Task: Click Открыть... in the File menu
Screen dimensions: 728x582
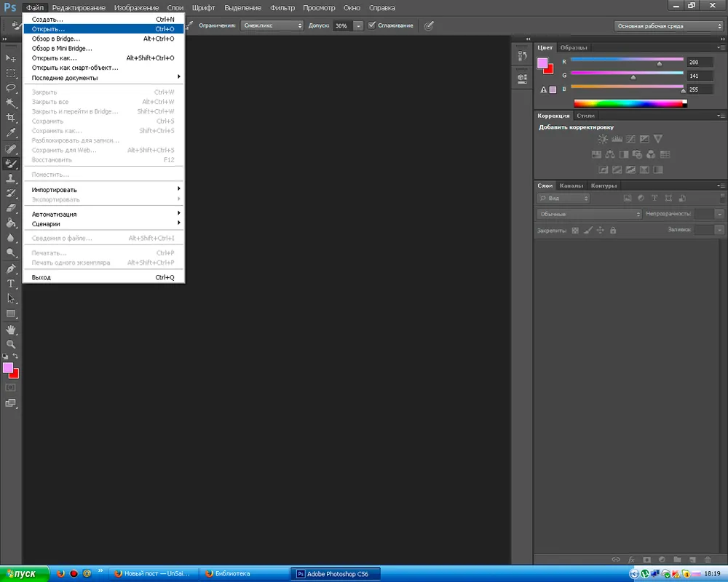Action: (x=48, y=29)
